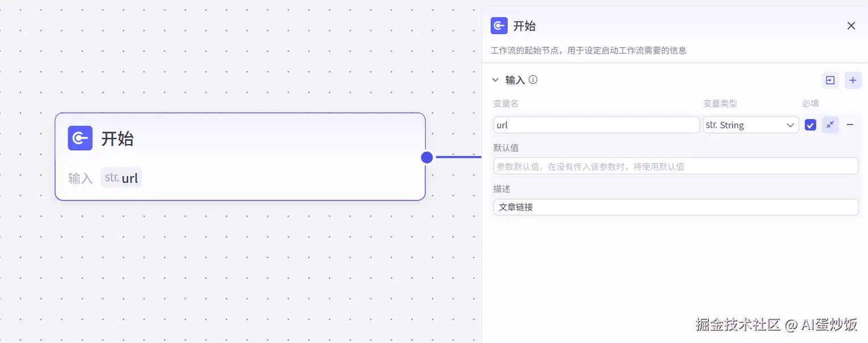The width and height of the screenshot is (868, 343).
Task: Add a new input variable with plus icon
Action: point(853,80)
